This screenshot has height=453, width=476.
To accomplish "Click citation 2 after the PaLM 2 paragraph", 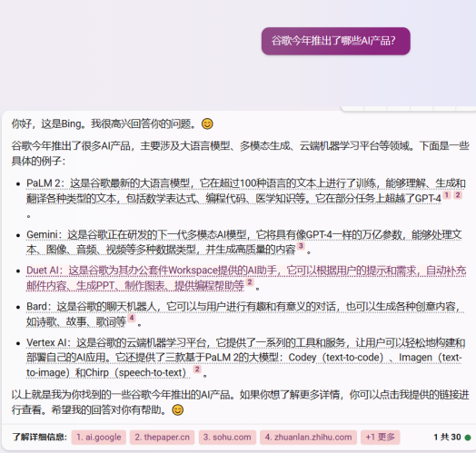I will click(458, 195).
